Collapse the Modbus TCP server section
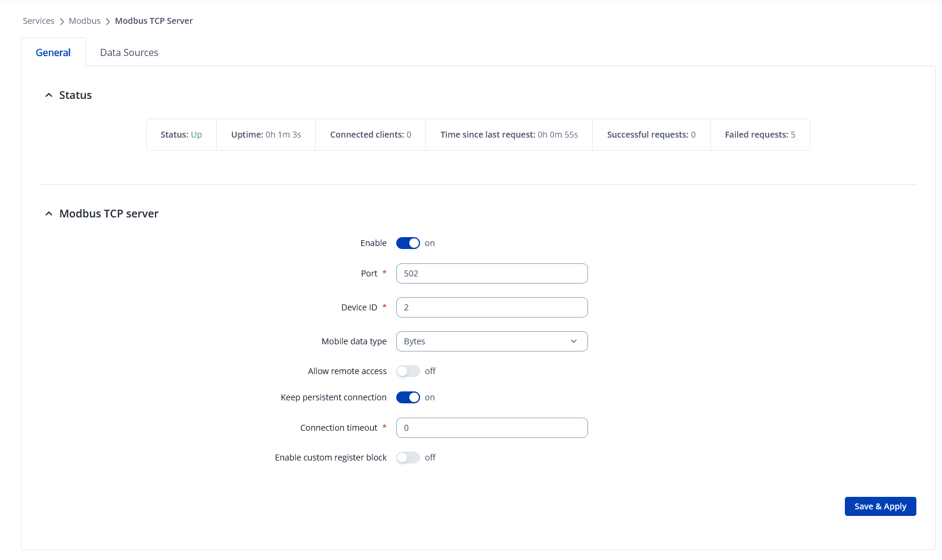942x560 pixels. (x=49, y=214)
